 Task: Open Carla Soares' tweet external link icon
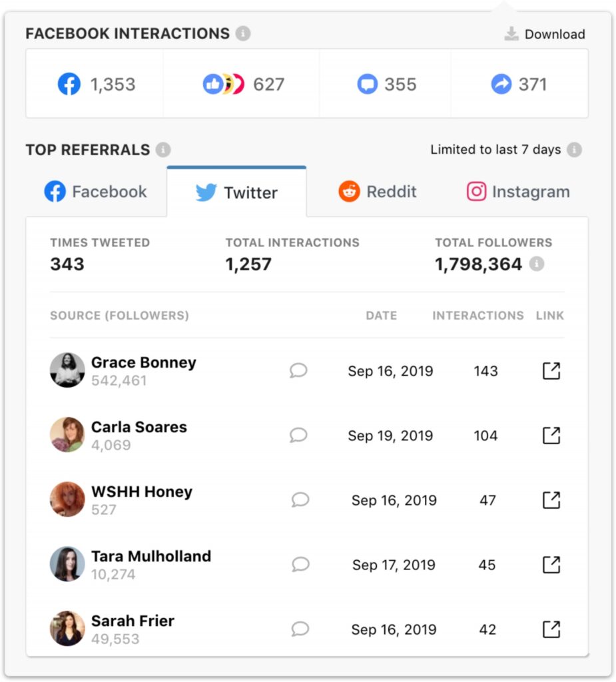point(551,436)
